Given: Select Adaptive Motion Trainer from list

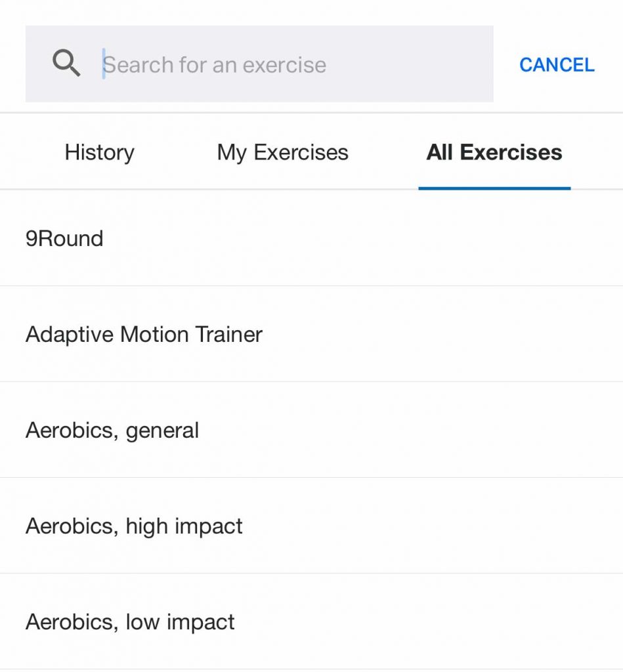Looking at the screenshot, I should [144, 334].
